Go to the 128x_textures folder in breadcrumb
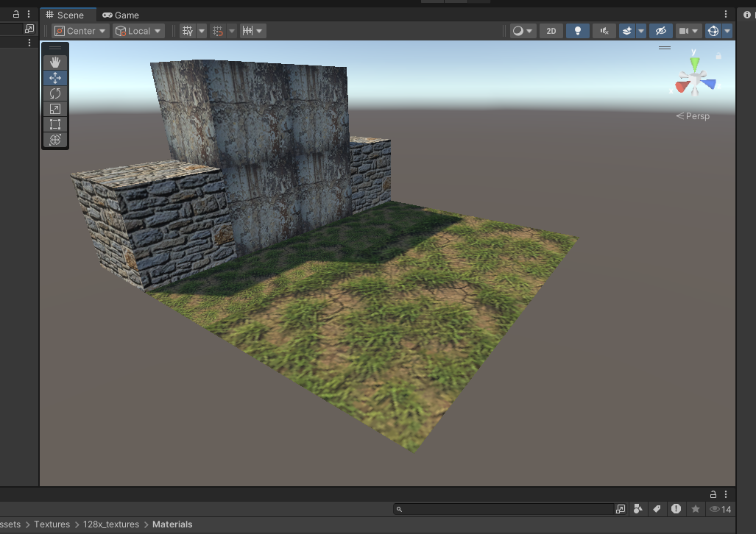Image resolution: width=756 pixels, height=534 pixels. [111, 524]
